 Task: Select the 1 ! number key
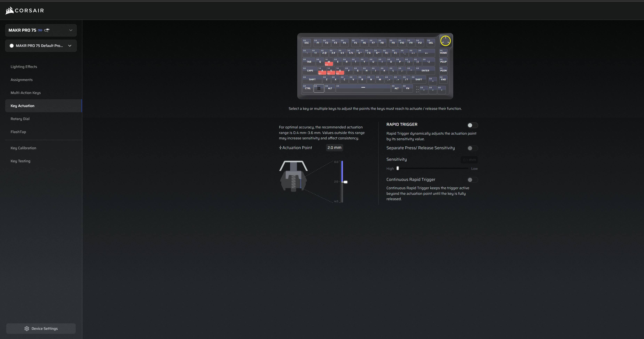[x=316, y=53]
